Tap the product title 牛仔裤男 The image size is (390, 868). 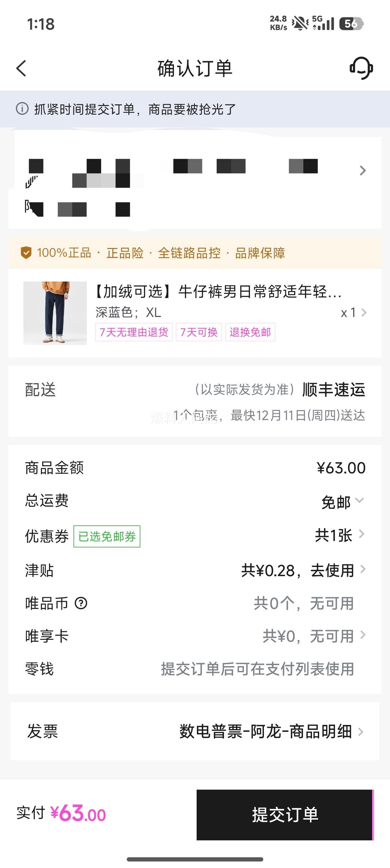click(218, 292)
